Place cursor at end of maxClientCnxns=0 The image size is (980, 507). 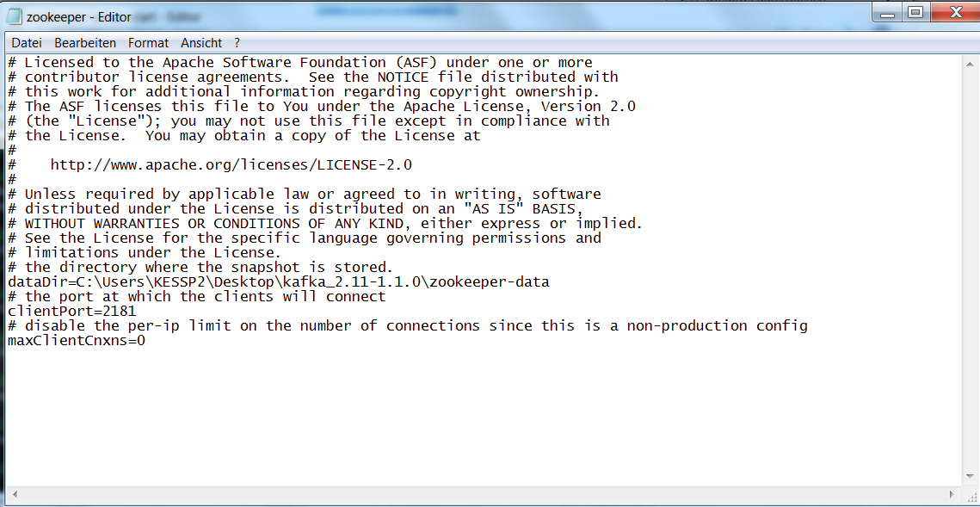coord(145,341)
